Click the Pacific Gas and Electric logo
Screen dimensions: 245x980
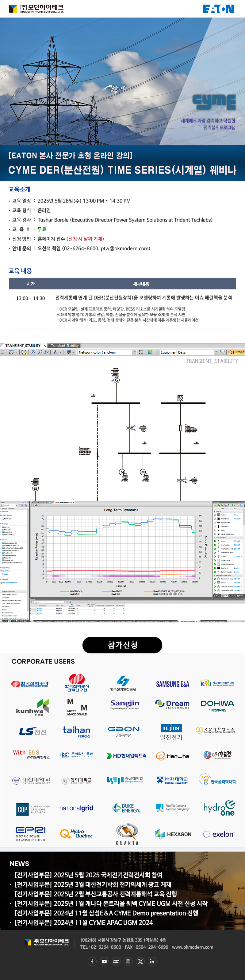point(172,808)
